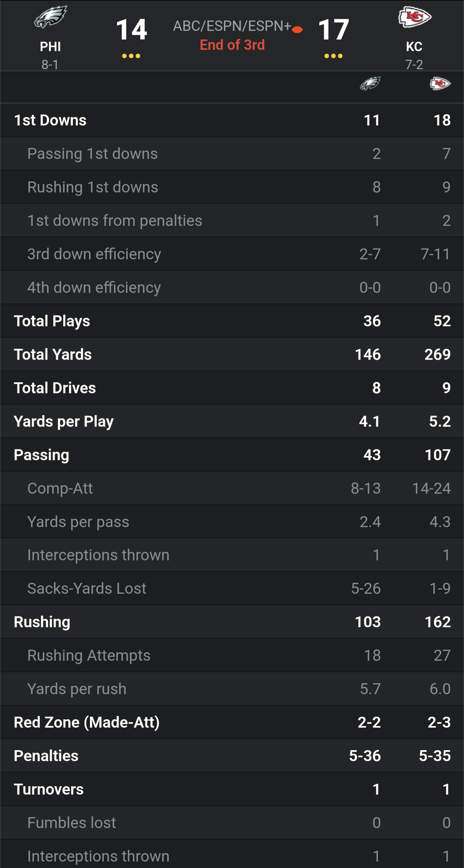Tap the 3rd down efficiency row
The height and width of the screenshot is (868, 464).
(232, 254)
